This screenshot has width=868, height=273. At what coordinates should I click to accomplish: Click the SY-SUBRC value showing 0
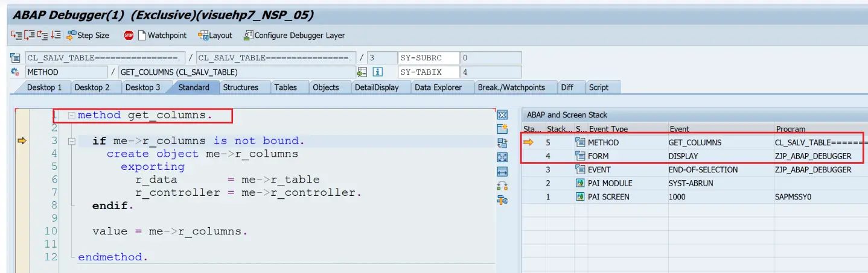point(491,58)
